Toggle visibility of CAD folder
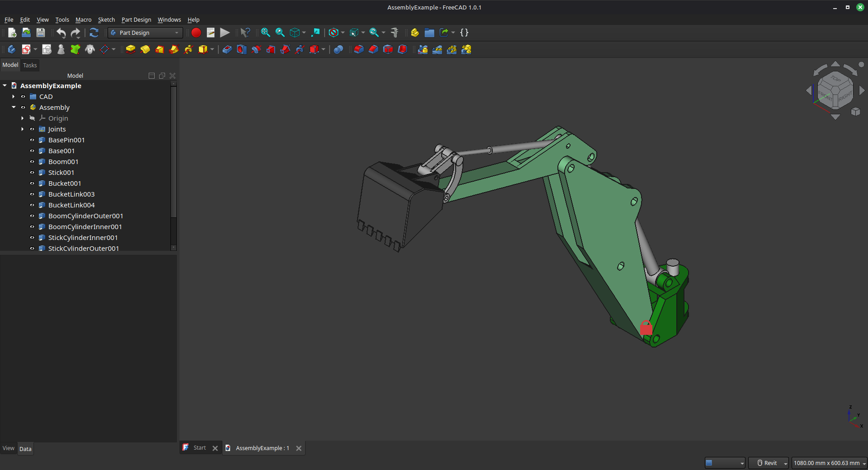This screenshot has width=868, height=470. (23, 97)
